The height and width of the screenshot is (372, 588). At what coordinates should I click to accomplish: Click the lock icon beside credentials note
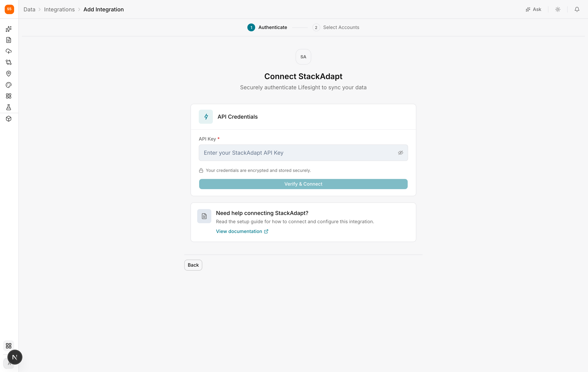(x=201, y=170)
